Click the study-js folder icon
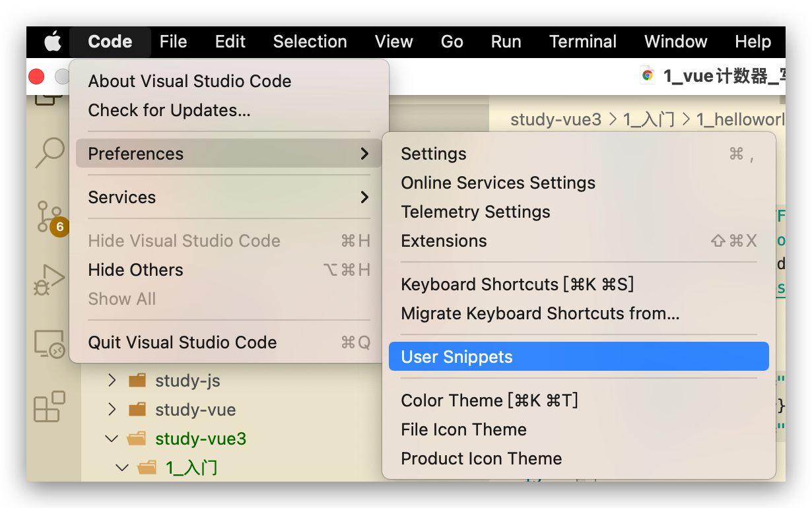The width and height of the screenshot is (812, 508). point(137,381)
